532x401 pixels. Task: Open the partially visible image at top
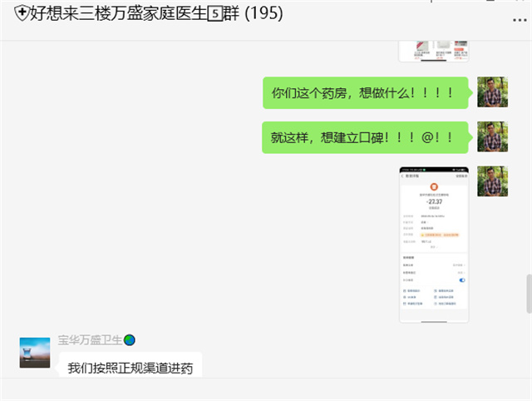point(433,50)
